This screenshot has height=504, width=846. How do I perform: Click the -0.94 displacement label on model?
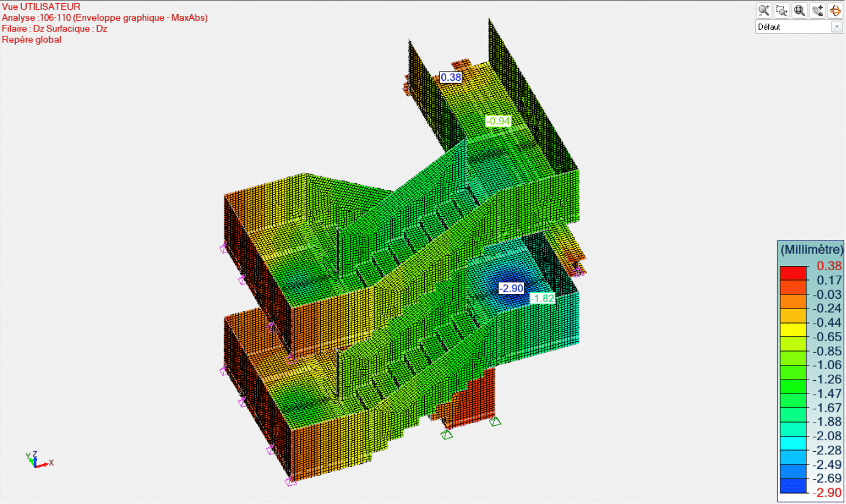click(498, 121)
